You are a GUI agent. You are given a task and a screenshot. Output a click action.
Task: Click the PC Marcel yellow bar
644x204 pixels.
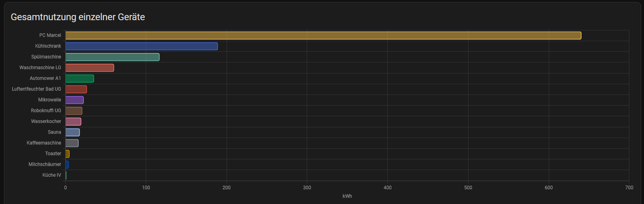click(323, 36)
